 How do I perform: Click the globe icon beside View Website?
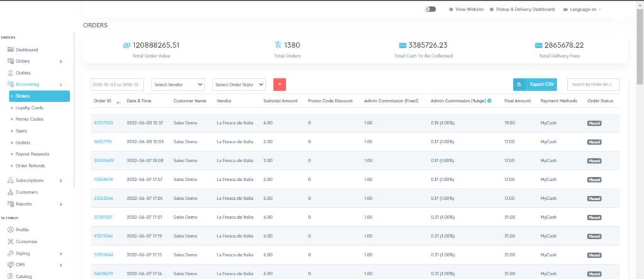pyautogui.click(x=451, y=9)
